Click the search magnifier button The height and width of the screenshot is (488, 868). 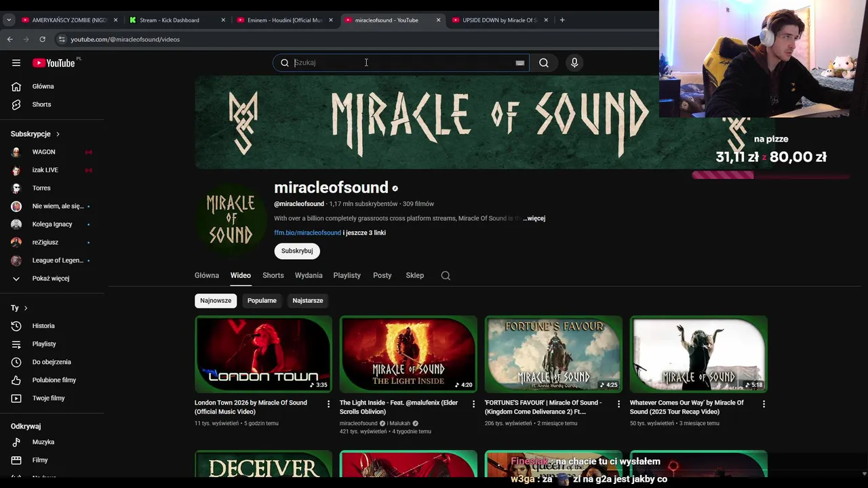[x=544, y=63]
